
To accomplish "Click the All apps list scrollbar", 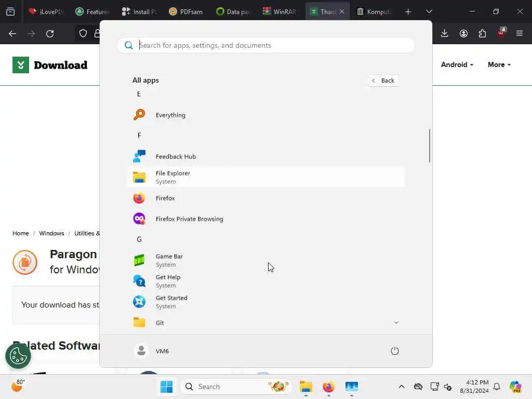I will click(x=430, y=145).
